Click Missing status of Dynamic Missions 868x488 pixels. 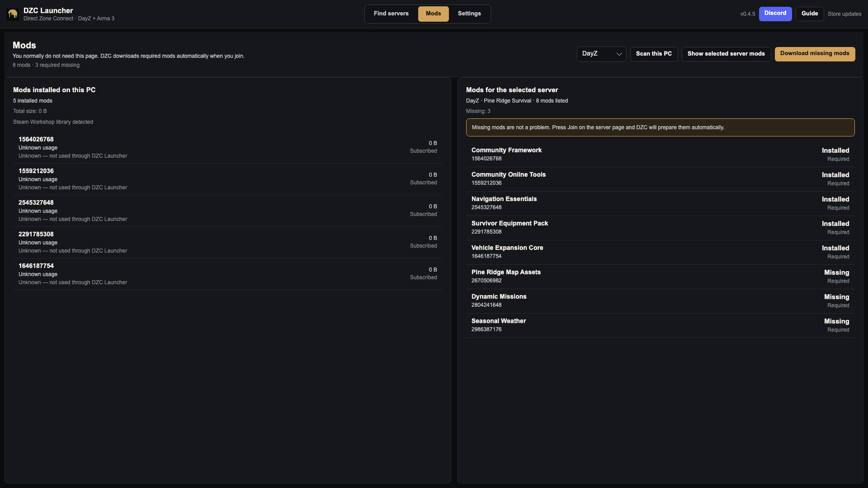[x=836, y=297]
